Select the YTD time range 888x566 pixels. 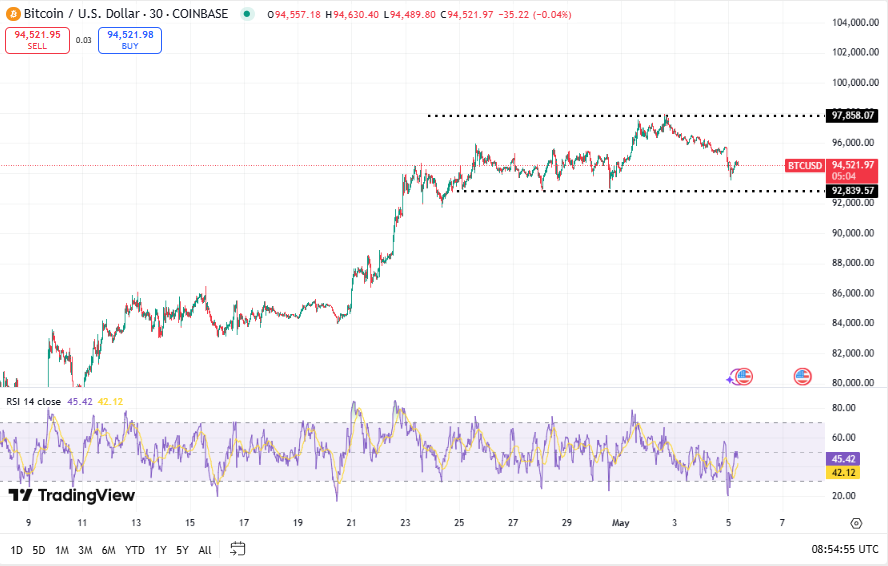click(134, 550)
